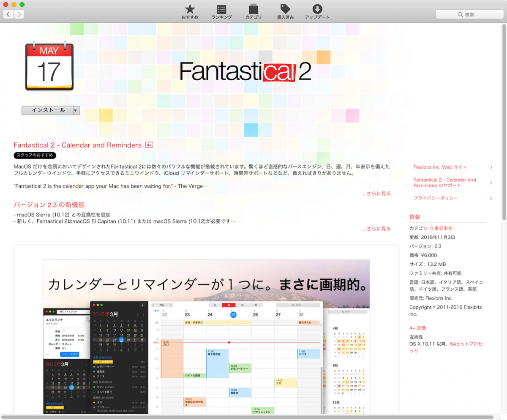Open the おすすめ (Featured) section
The image size is (507, 420).
point(189,11)
